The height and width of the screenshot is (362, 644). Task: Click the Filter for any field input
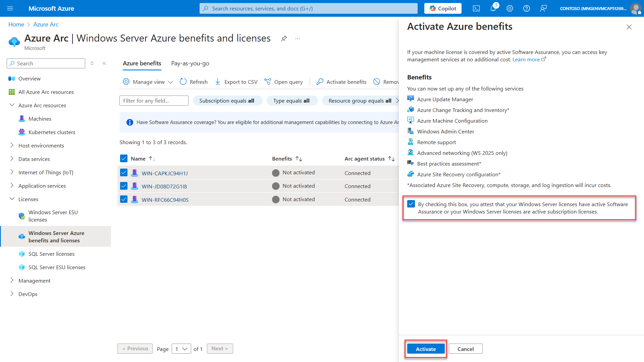[154, 100]
